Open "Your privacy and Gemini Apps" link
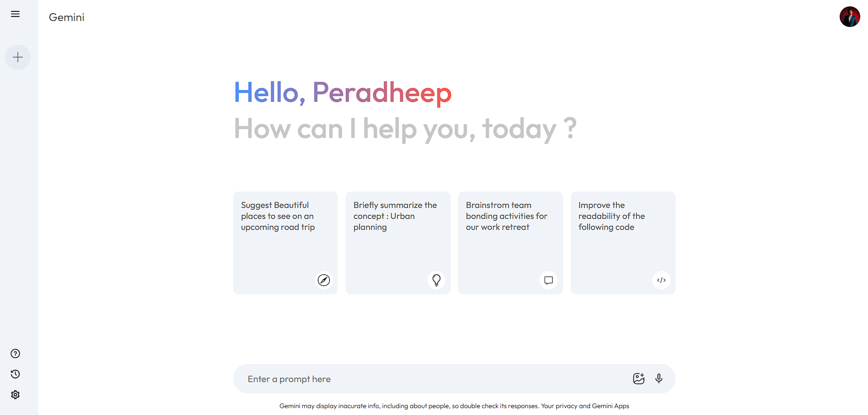The image size is (868, 415). point(585,406)
